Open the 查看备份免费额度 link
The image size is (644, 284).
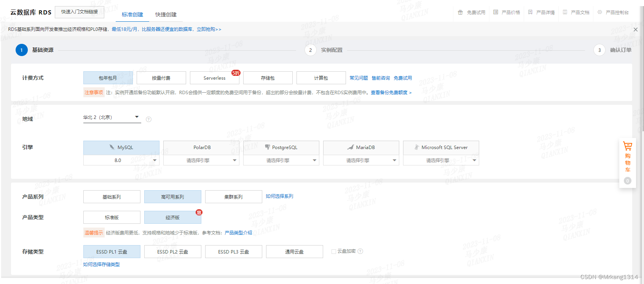click(391, 93)
